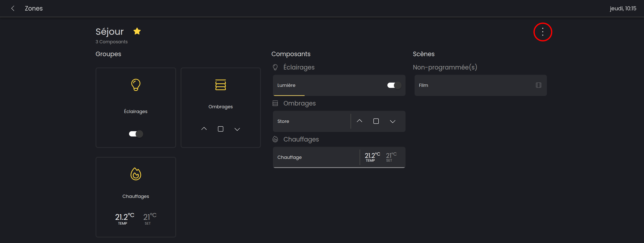The height and width of the screenshot is (243, 644).
Task: Toggle the Lumière light switch
Action: pos(394,85)
